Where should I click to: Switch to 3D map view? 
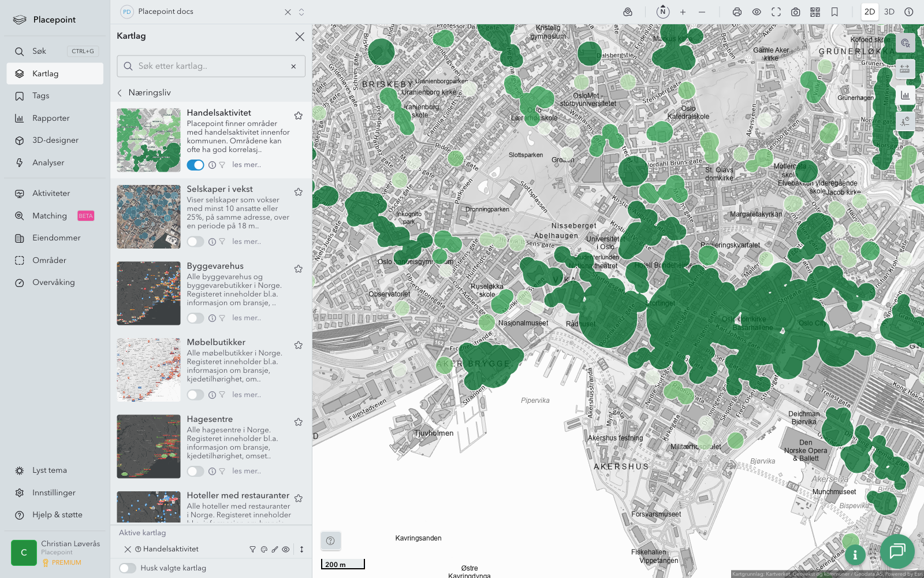[889, 12]
